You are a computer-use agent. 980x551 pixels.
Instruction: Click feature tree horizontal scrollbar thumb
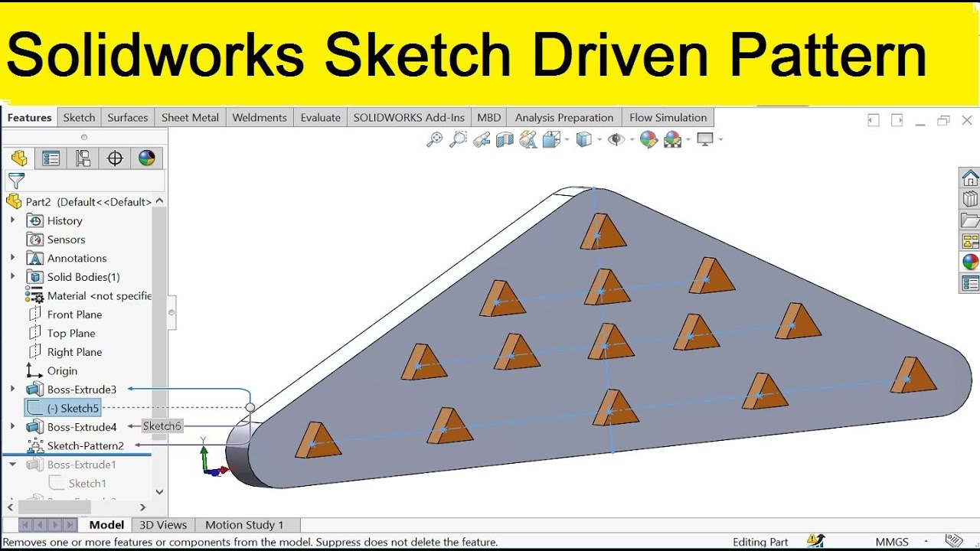click(54, 507)
